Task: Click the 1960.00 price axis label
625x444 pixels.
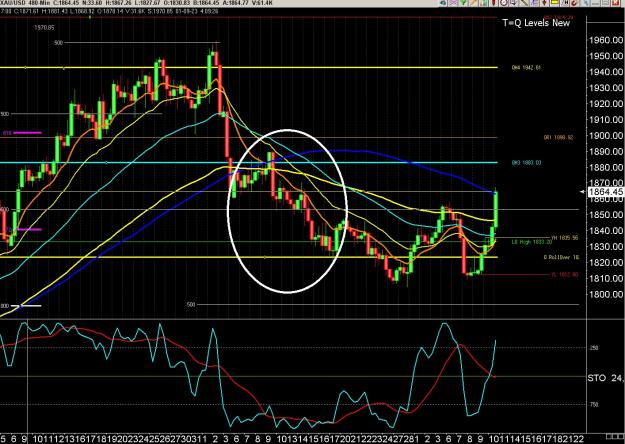Action: click(x=605, y=40)
